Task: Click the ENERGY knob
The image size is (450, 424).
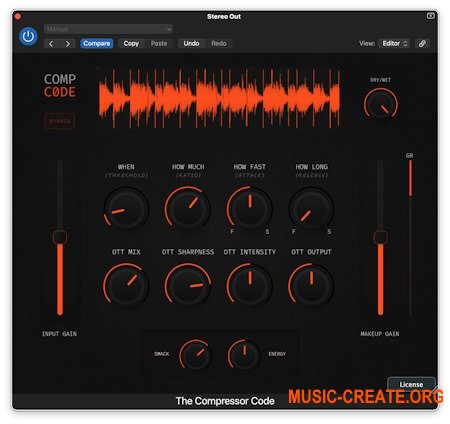Action: 244,355
